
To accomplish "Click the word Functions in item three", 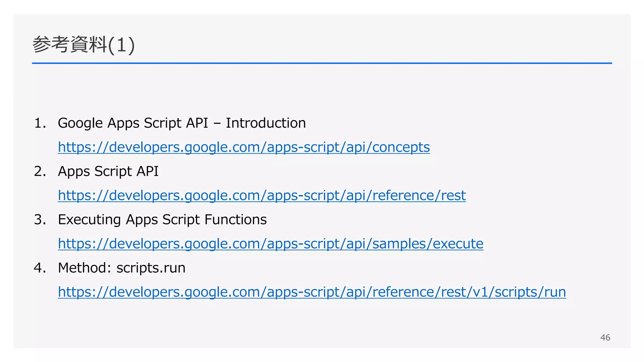I will pos(235,220).
